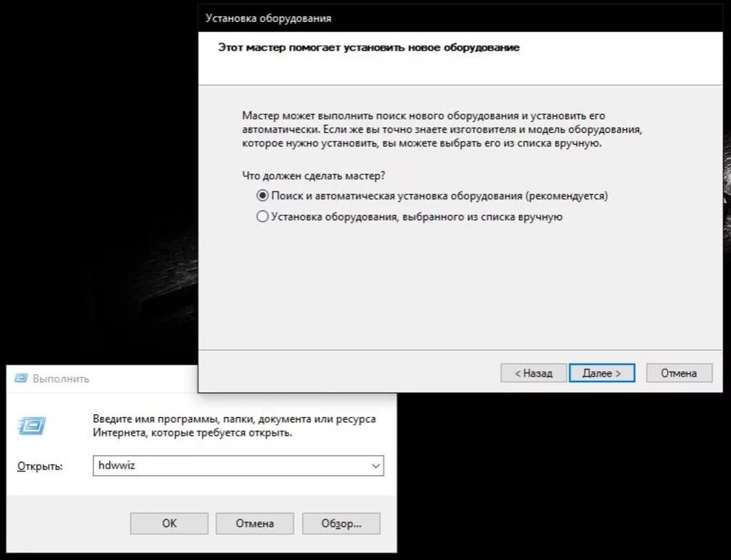Click the Run icon in Выполнить title bar
This screenshot has width=731, height=560.
(21, 379)
